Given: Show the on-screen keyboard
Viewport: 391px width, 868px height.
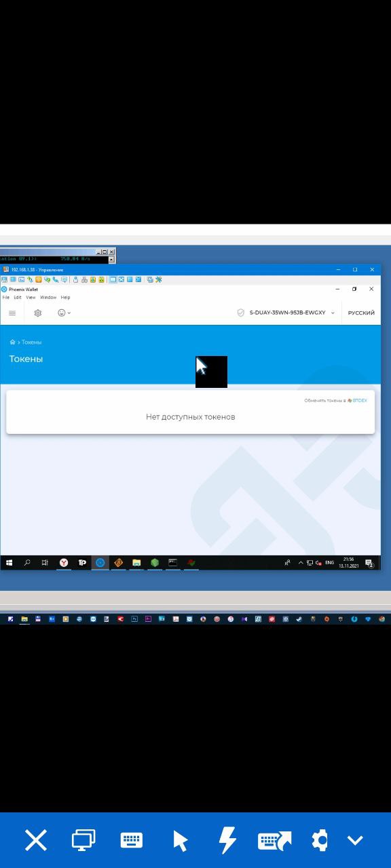Looking at the screenshot, I should tap(131, 841).
